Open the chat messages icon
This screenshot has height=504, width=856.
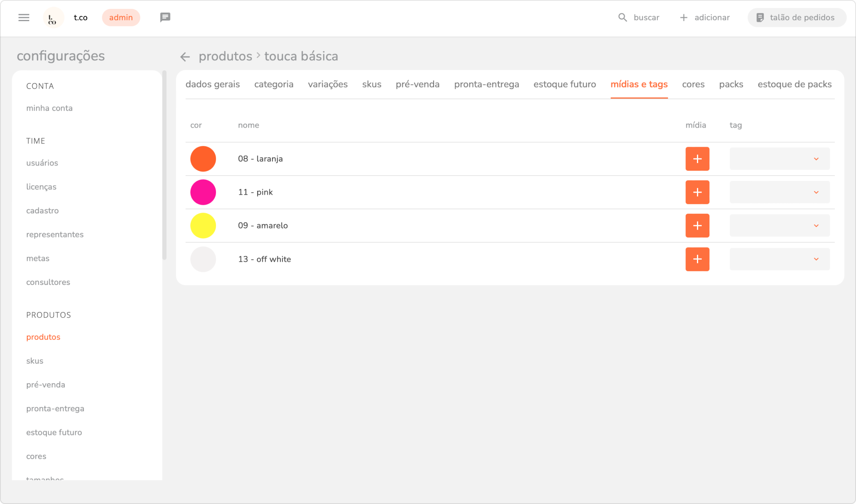(165, 17)
